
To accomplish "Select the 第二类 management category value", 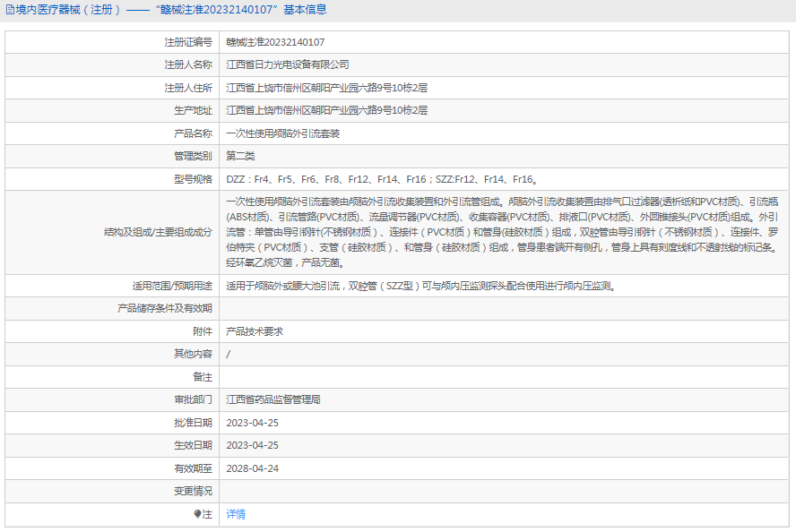I will coord(240,156).
